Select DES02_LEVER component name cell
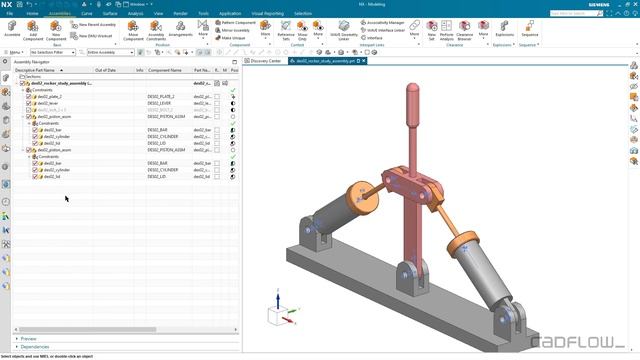This screenshot has width=640, height=360. 160,103
